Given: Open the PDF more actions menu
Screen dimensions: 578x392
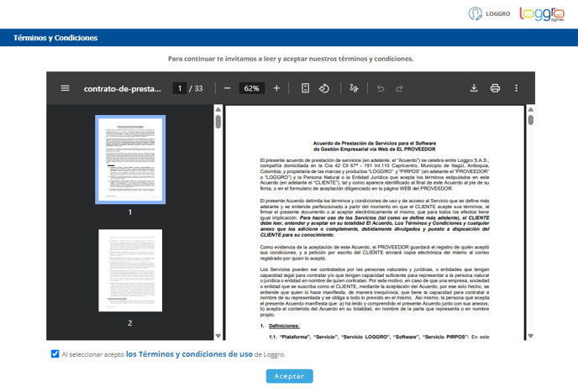Looking at the screenshot, I should [x=516, y=88].
